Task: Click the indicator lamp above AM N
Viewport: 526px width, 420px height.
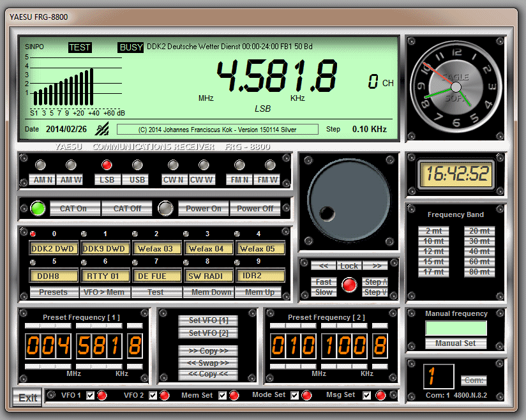Action: 40,165
